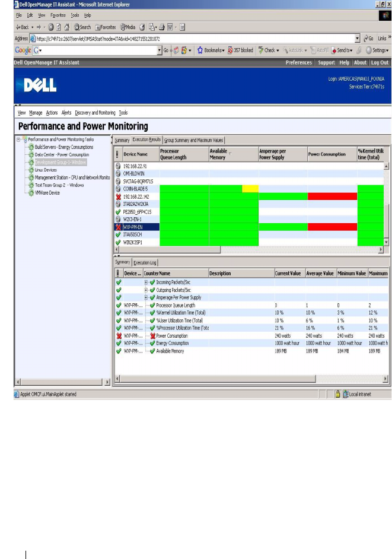Click the VMWare Device task icon
This screenshot has height=559, width=392.
[31, 193]
